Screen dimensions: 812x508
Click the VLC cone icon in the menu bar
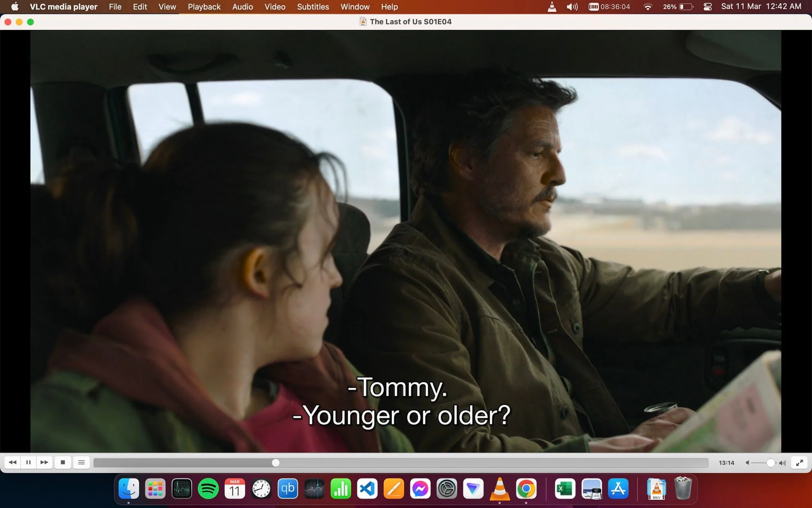(x=552, y=7)
